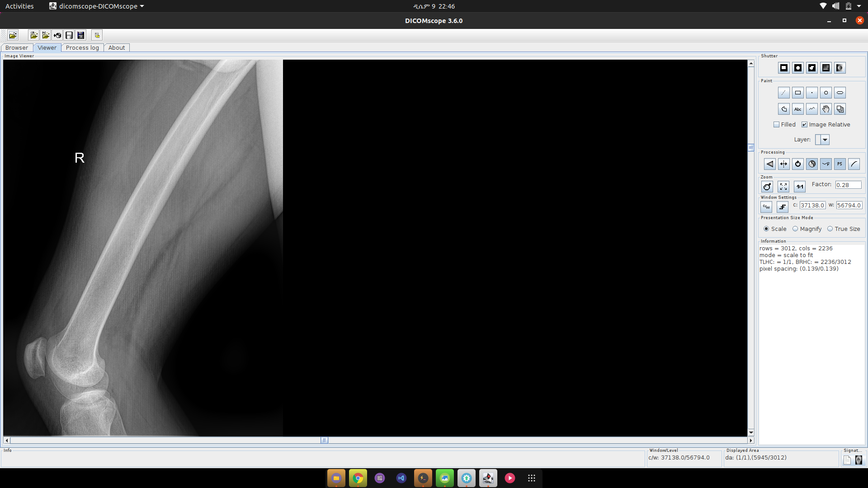Click the magnifier zoom tool icon
The width and height of the screenshot is (868, 488).
pos(767,187)
